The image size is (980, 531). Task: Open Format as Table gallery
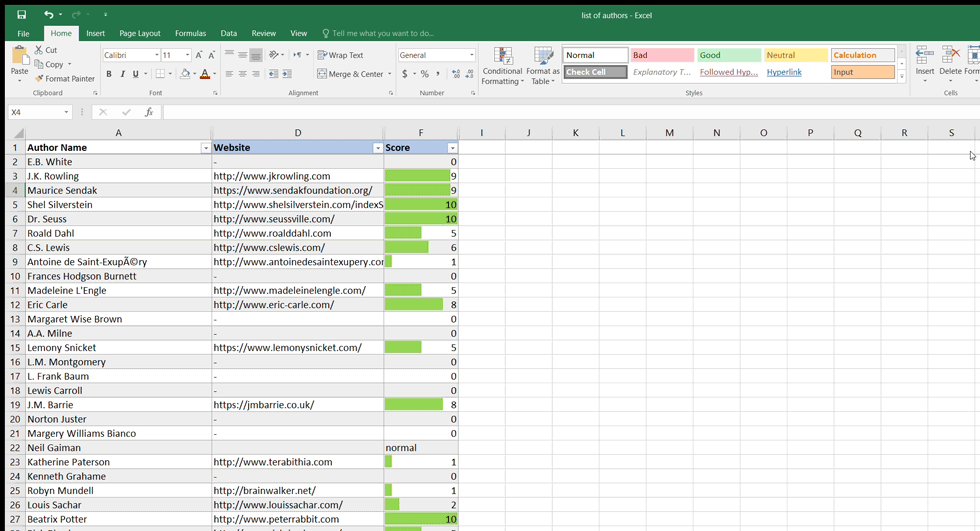tap(542, 66)
